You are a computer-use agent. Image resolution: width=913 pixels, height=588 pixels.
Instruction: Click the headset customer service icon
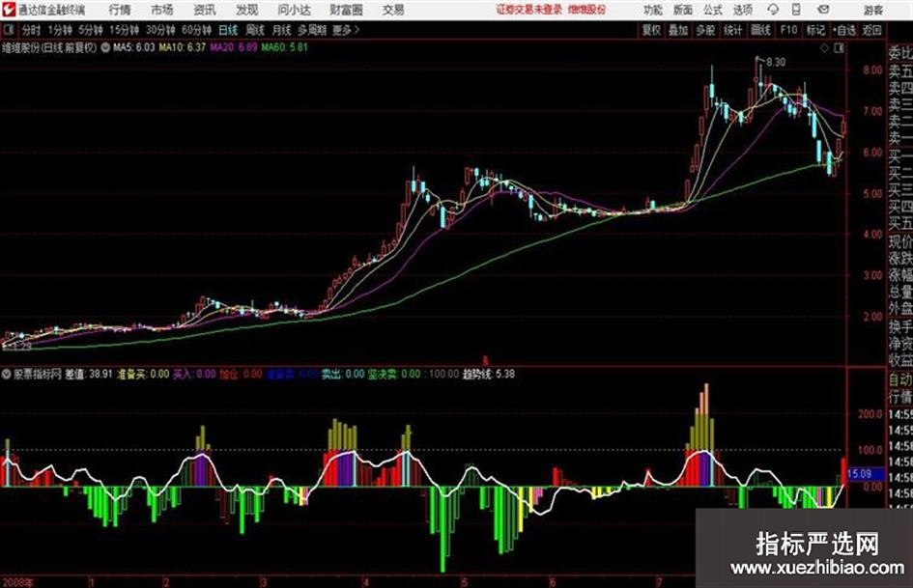point(773,10)
